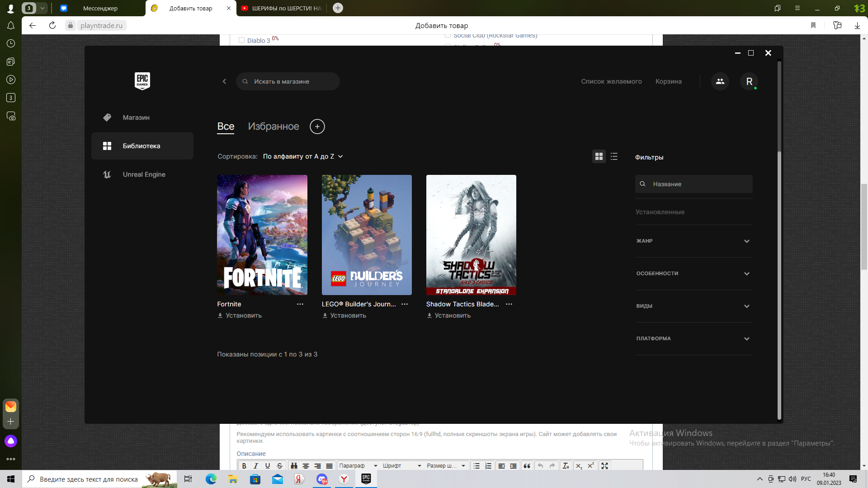Justify text in editor

coord(329,466)
